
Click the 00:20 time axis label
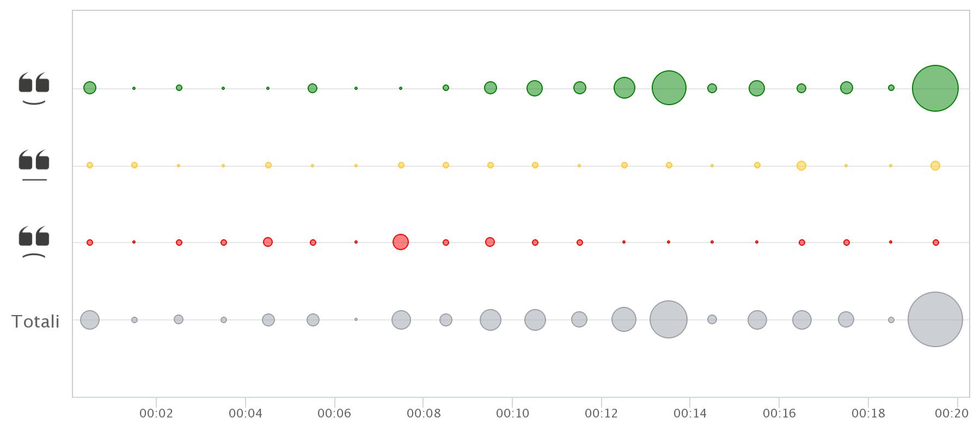tap(952, 414)
